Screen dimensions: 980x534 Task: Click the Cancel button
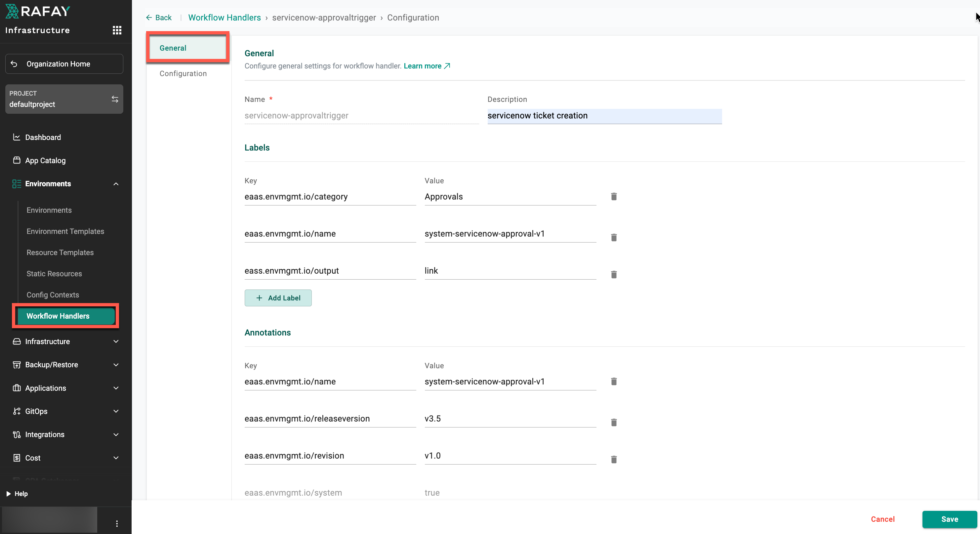[x=882, y=519]
